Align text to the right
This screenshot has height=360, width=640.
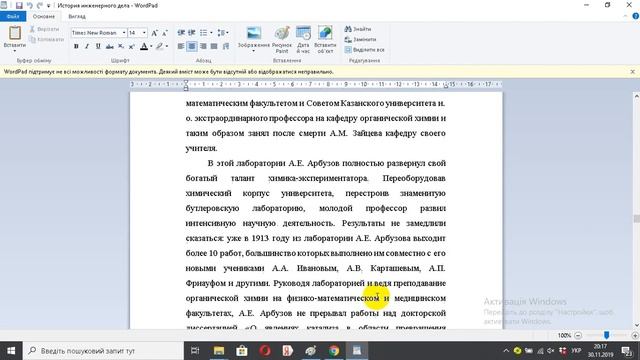click(203, 47)
